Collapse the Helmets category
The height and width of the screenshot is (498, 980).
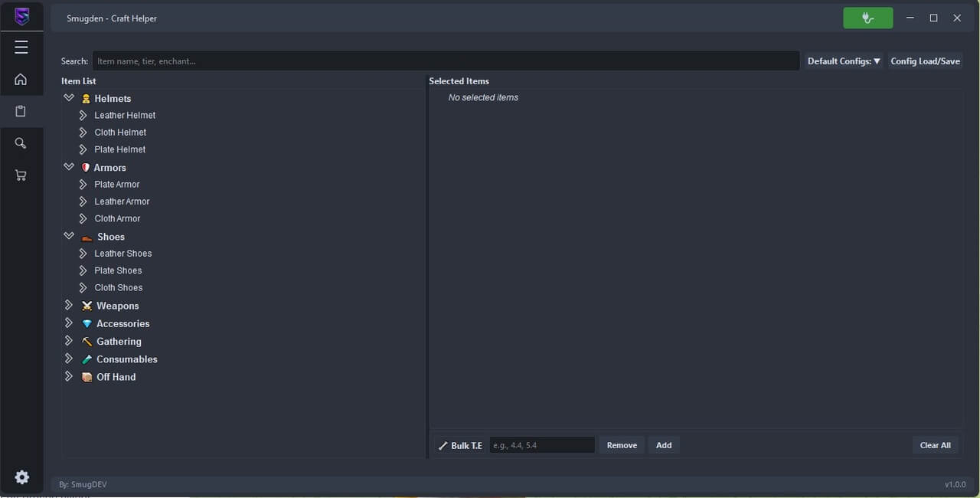69,98
